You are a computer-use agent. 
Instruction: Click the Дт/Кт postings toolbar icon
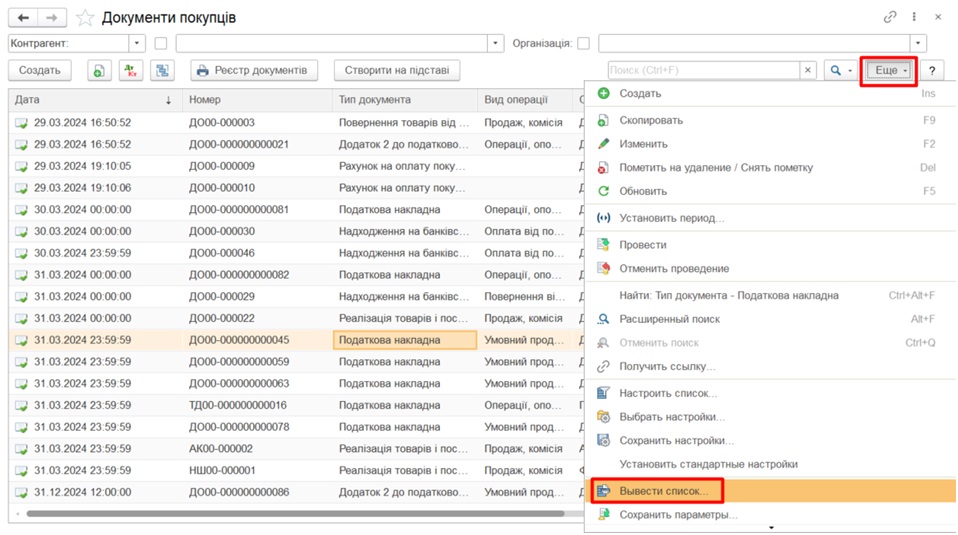(131, 70)
